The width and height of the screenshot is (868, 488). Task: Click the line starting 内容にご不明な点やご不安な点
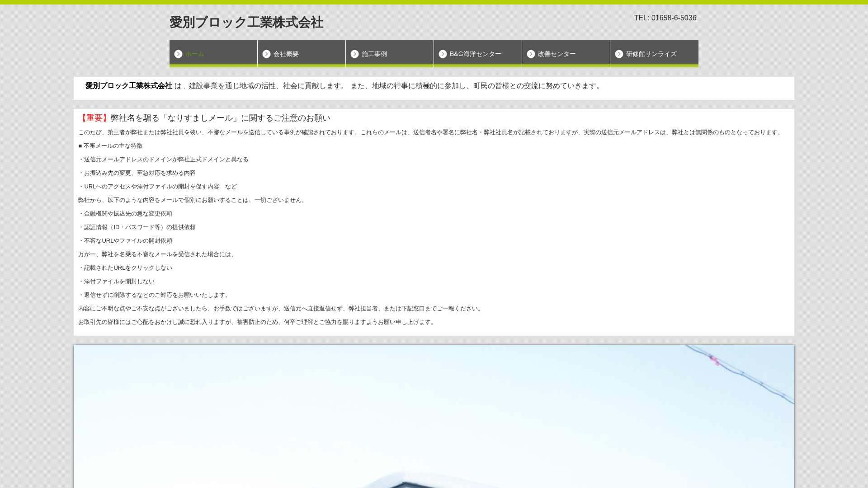click(281, 309)
